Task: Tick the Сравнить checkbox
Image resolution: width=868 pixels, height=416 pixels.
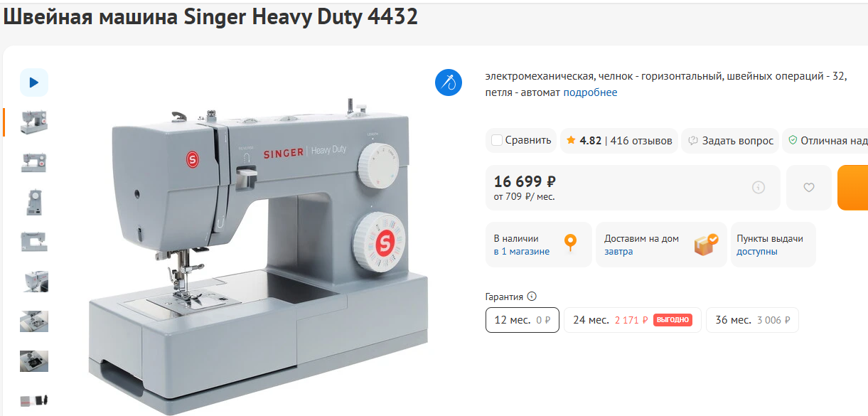Action: (497, 140)
